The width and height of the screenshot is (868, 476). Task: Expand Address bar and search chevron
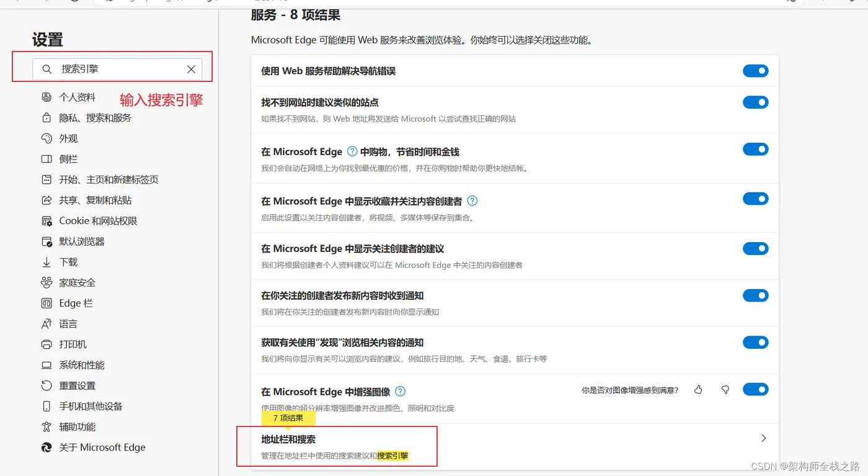coord(763,438)
